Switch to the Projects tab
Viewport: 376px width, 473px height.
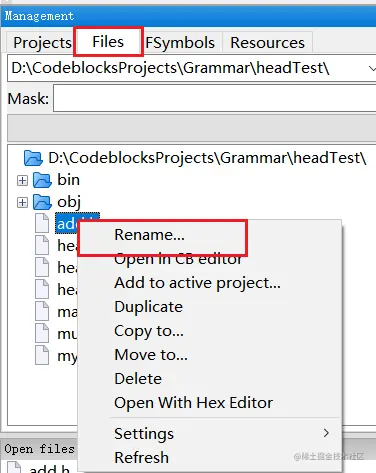coord(42,43)
